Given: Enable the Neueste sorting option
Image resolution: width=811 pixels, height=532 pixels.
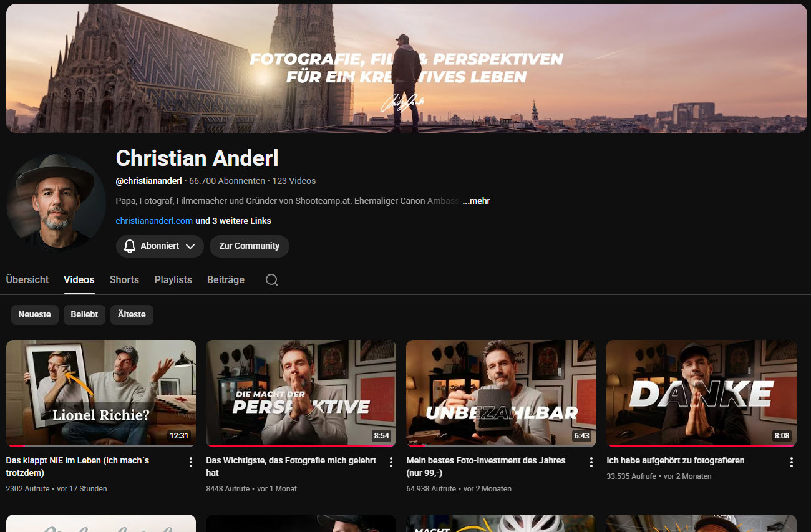Looking at the screenshot, I should pyautogui.click(x=34, y=314).
